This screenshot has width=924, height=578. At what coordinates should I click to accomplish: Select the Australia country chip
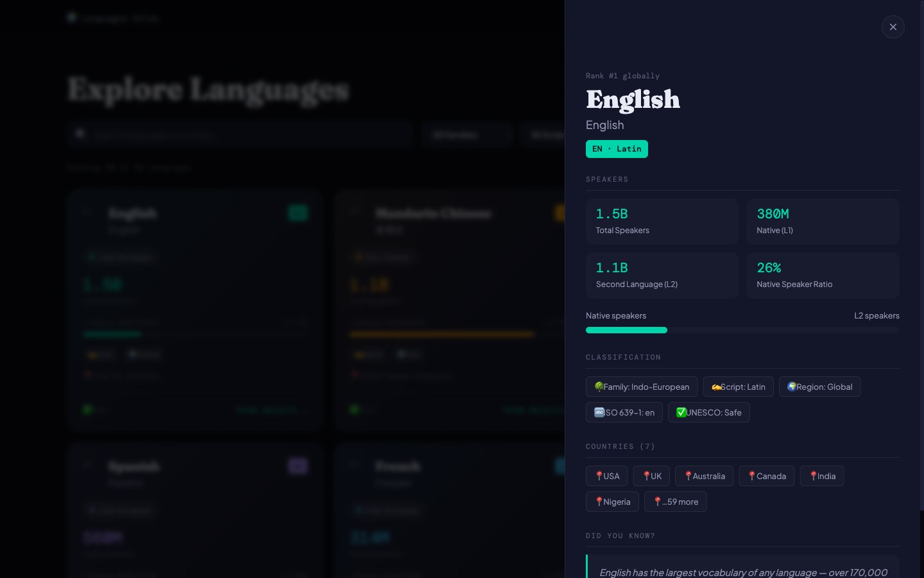click(x=705, y=476)
